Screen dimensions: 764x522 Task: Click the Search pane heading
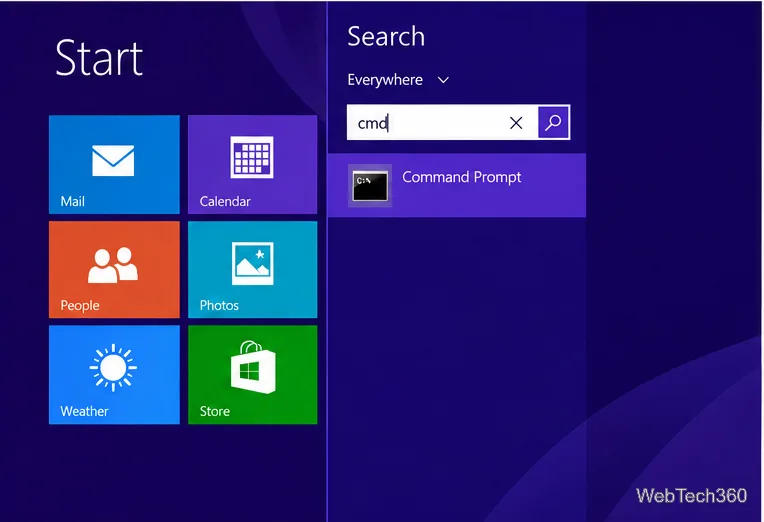[x=386, y=37]
